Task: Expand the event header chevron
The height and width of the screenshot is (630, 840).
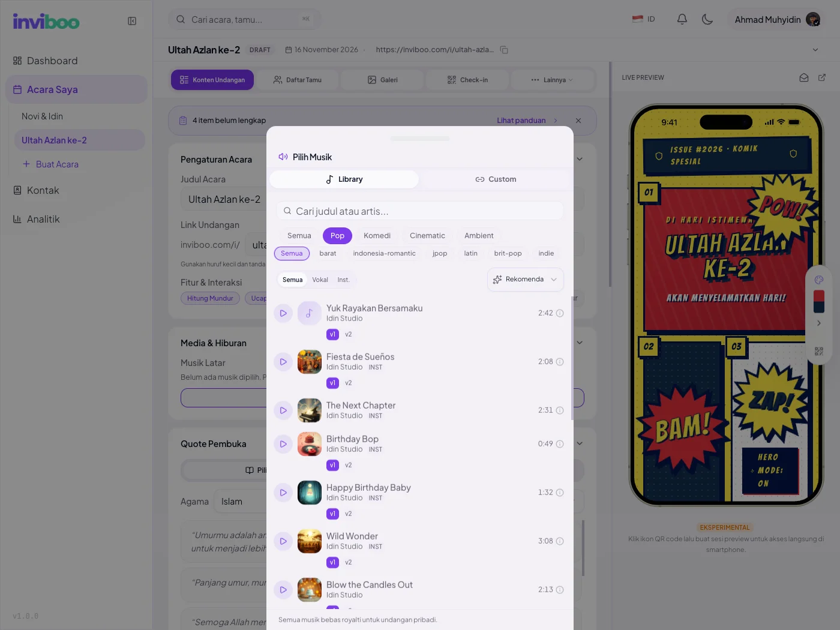Action: pyautogui.click(x=815, y=50)
